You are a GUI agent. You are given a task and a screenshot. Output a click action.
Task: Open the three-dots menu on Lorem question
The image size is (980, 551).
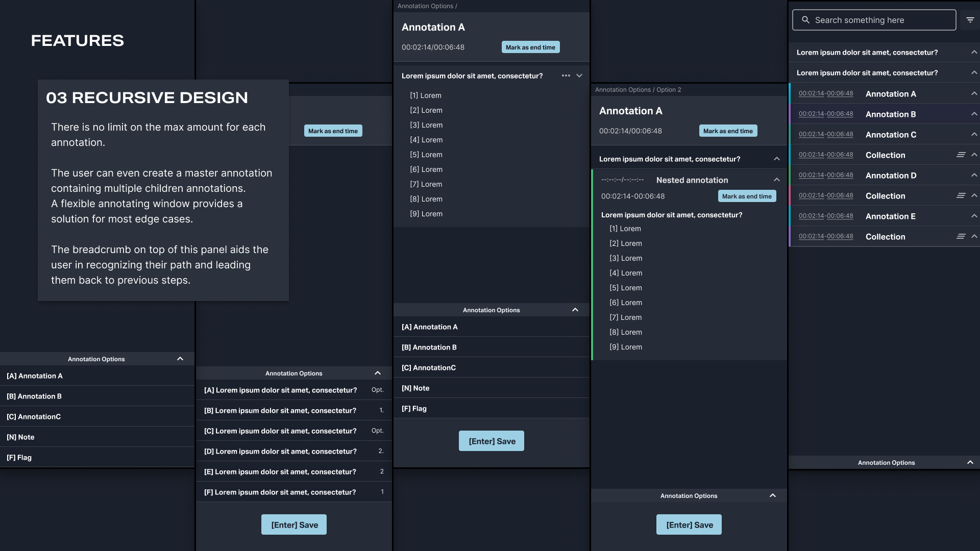(566, 76)
